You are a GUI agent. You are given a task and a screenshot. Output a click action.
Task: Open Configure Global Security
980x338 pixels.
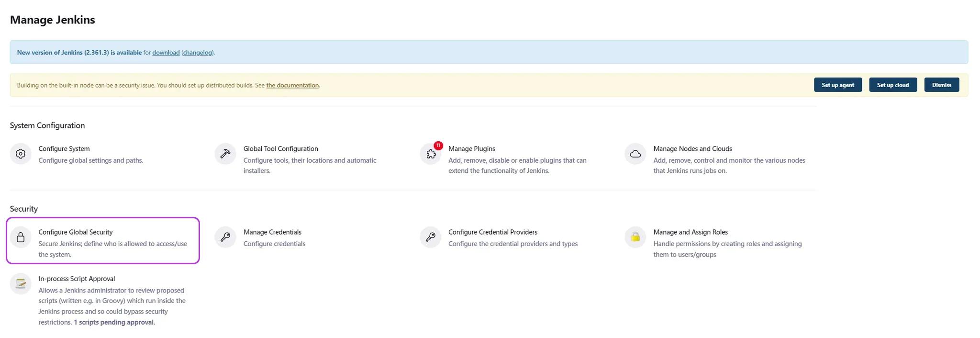pos(76,232)
